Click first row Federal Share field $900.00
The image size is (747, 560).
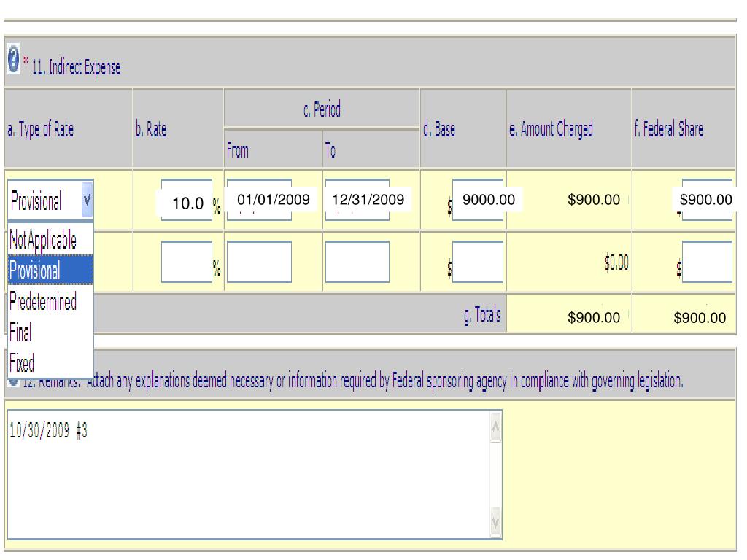tap(707, 200)
